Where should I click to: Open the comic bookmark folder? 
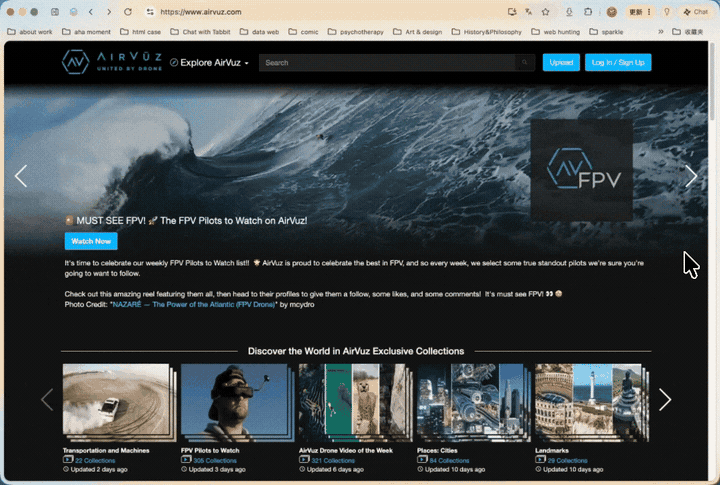pyautogui.click(x=304, y=32)
